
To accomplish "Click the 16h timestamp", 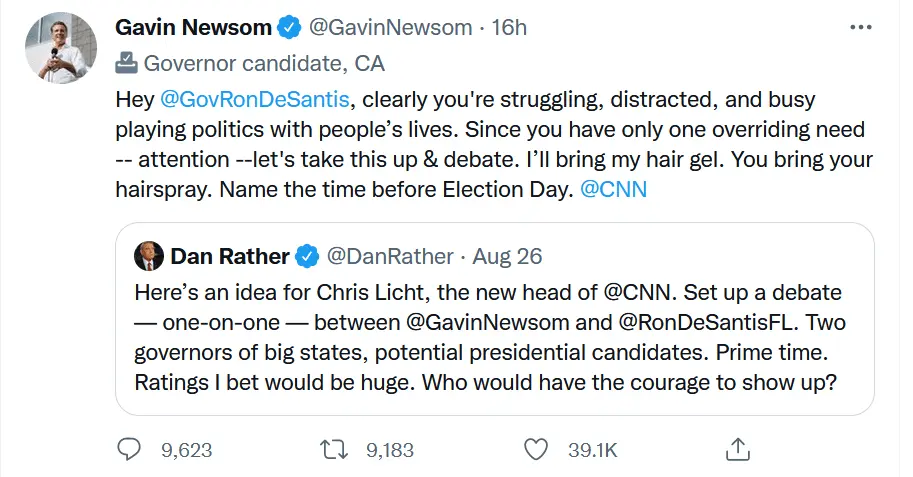I will tap(510, 28).
